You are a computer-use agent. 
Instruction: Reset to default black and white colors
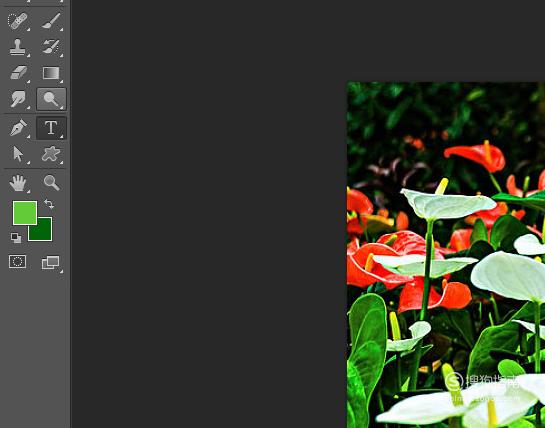pyautogui.click(x=16, y=238)
